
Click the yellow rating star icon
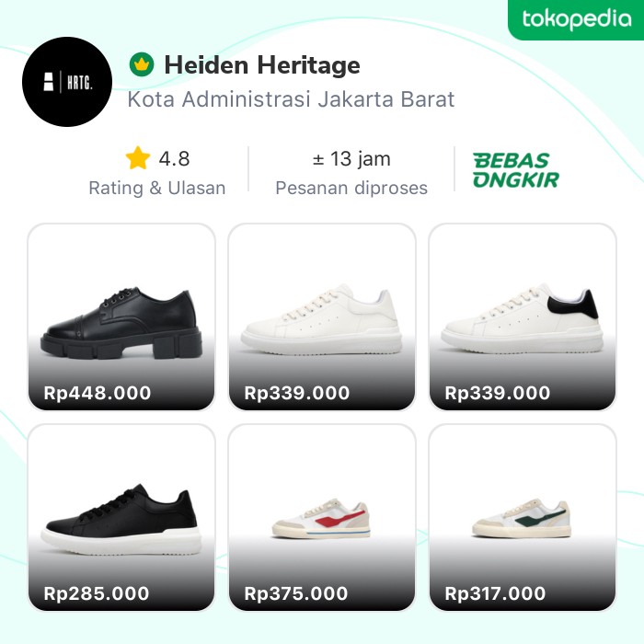tap(138, 159)
